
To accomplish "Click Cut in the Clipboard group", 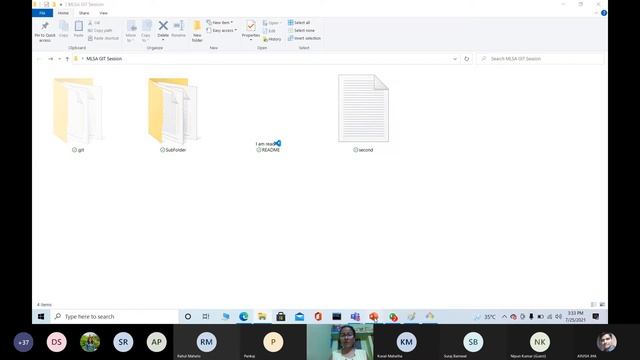I will point(94,23).
